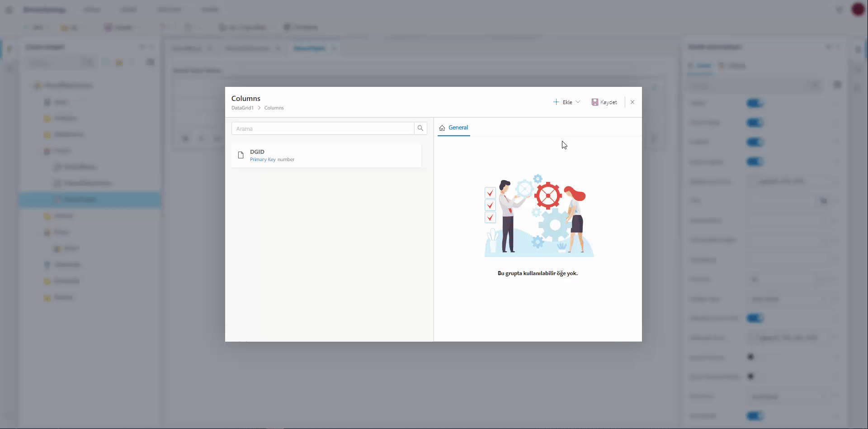The image size is (868, 429).
Task: Toggle the topmost switch in properties panel
Action: [755, 104]
